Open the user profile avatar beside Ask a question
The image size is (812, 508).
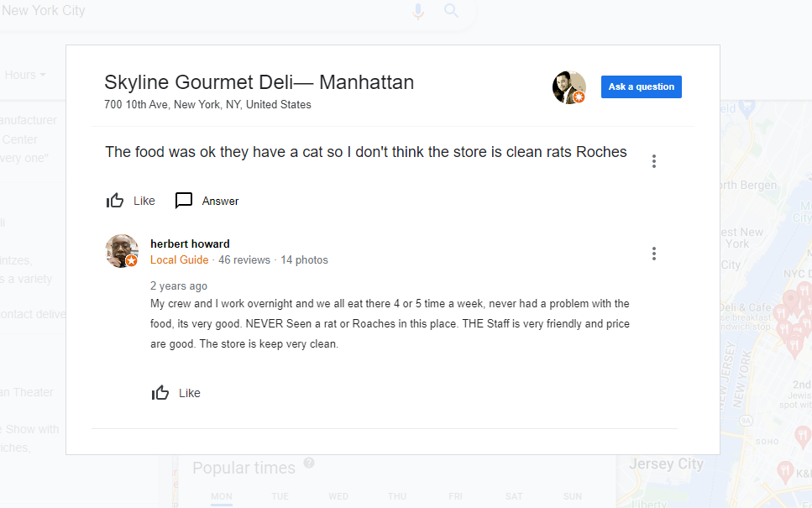569,87
